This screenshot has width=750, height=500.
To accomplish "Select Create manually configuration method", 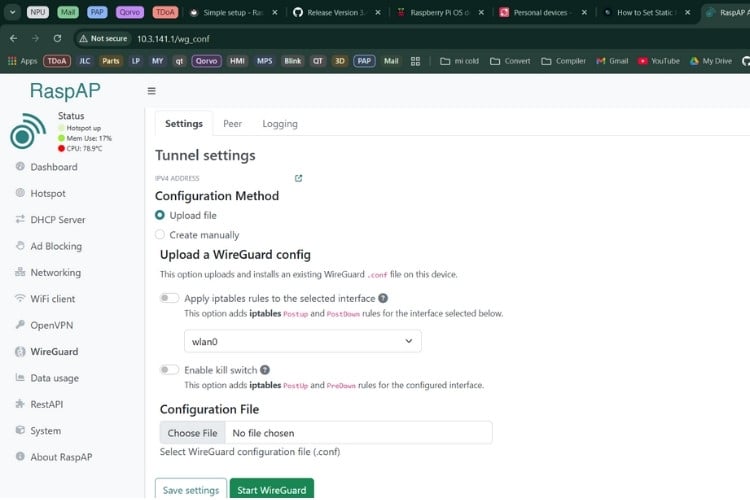I will (x=160, y=234).
